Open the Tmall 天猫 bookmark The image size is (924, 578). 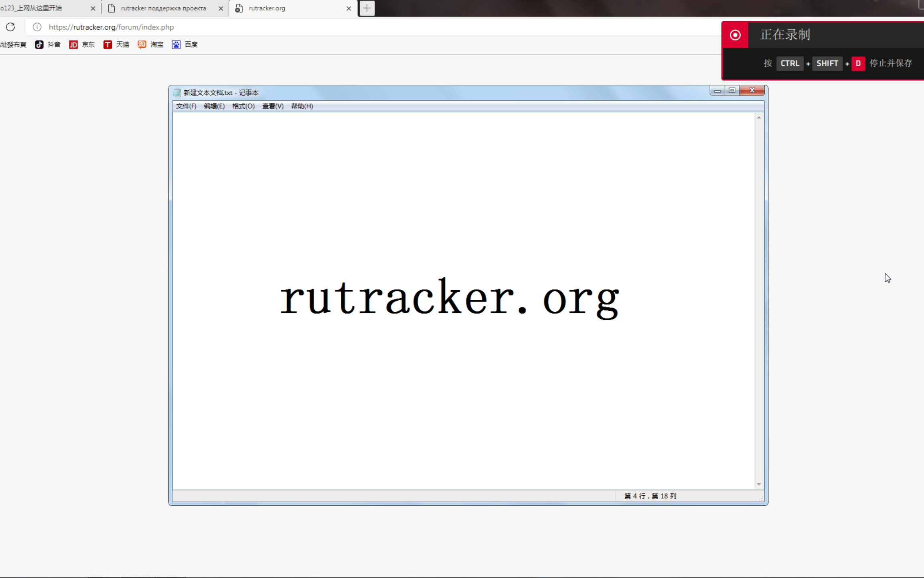pyautogui.click(x=116, y=45)
